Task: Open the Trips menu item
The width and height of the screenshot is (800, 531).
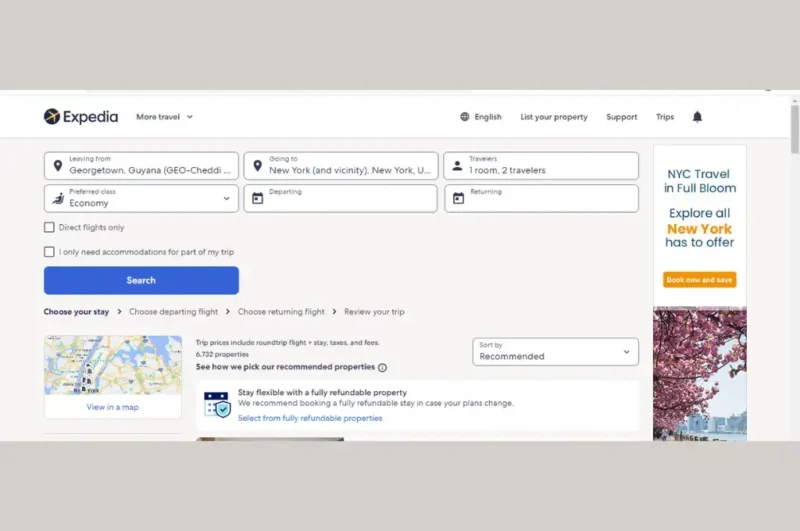Action: (x=665, y=117)
